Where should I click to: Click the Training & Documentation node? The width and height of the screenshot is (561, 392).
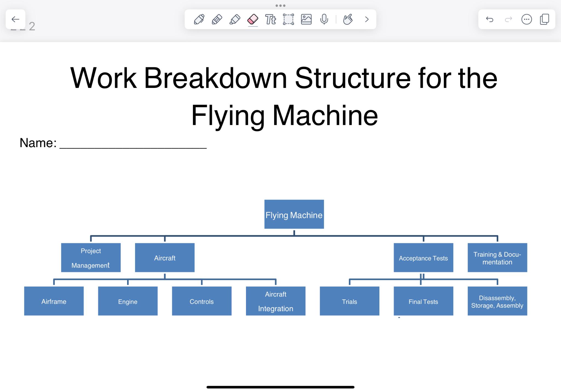(498, 258)
